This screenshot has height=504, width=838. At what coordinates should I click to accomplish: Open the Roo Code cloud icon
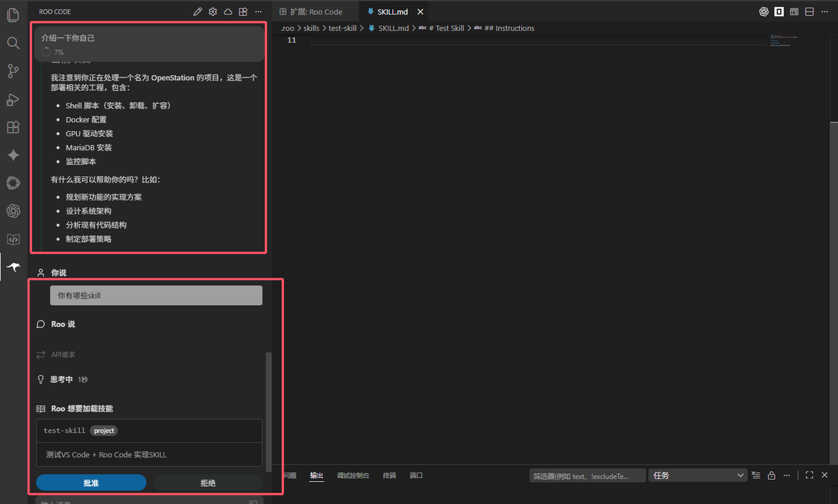pyautogui.click(x=228, y=12)
